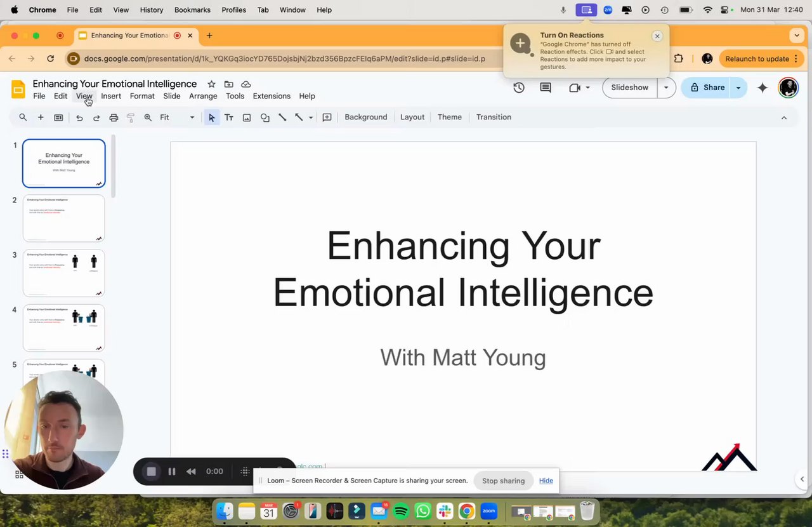Stop the Loom recording
Screen dimensions: 812x527
(151, 471)
